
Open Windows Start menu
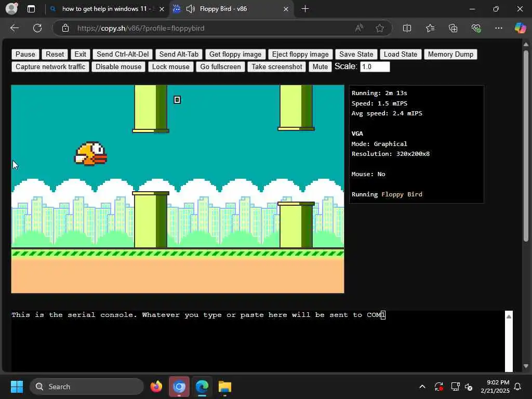coord(17,387)
